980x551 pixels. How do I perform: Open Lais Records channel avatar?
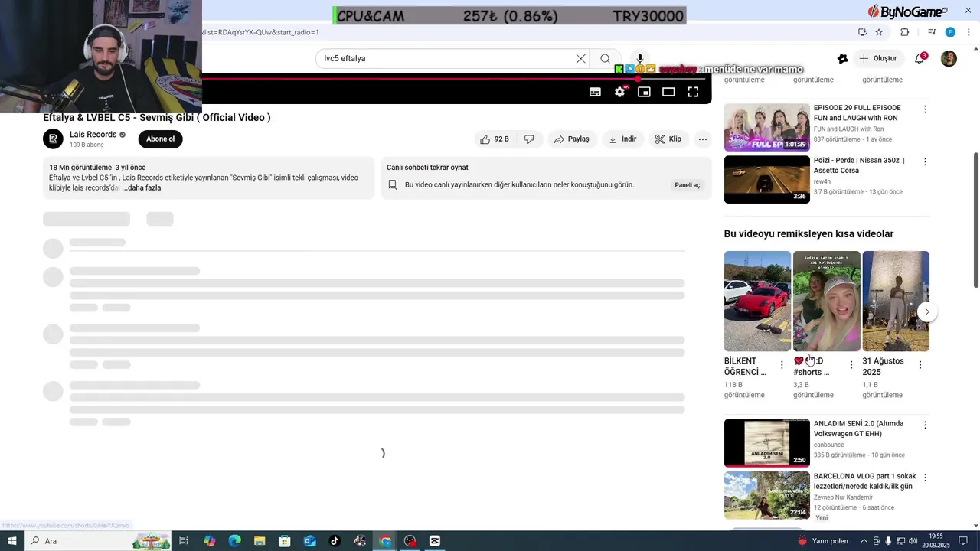pos(53,139)
